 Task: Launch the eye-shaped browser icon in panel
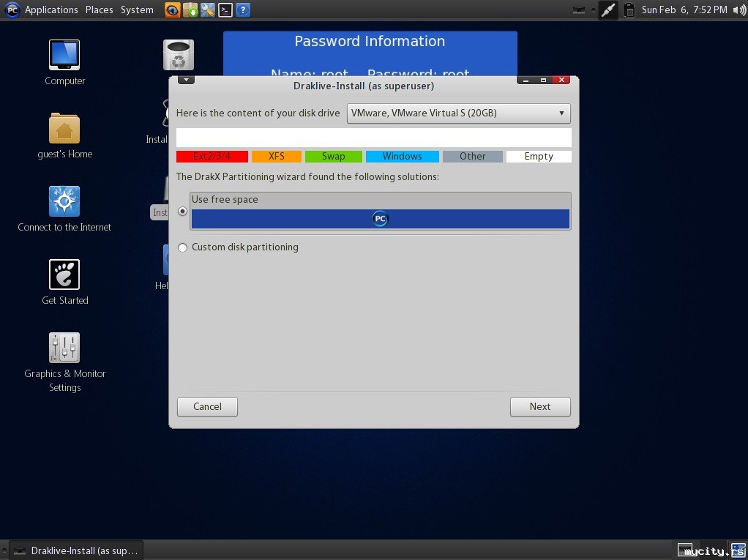click(172, 10)
